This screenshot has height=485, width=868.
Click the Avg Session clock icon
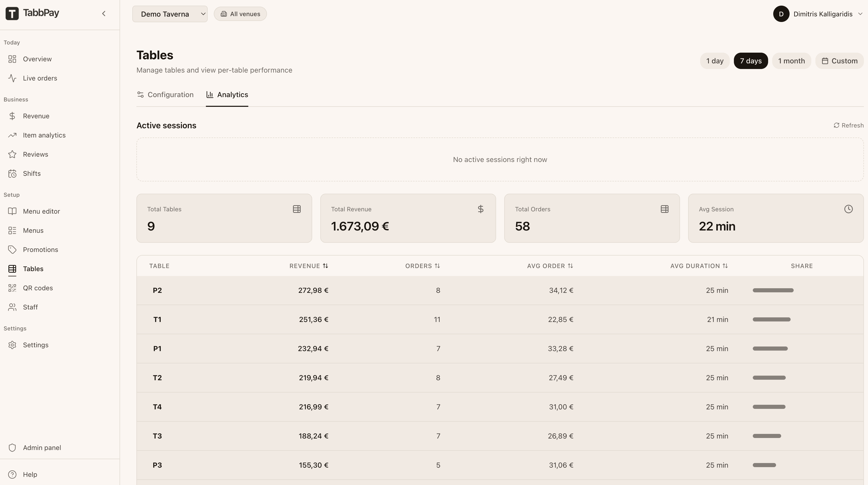[848, 209]
